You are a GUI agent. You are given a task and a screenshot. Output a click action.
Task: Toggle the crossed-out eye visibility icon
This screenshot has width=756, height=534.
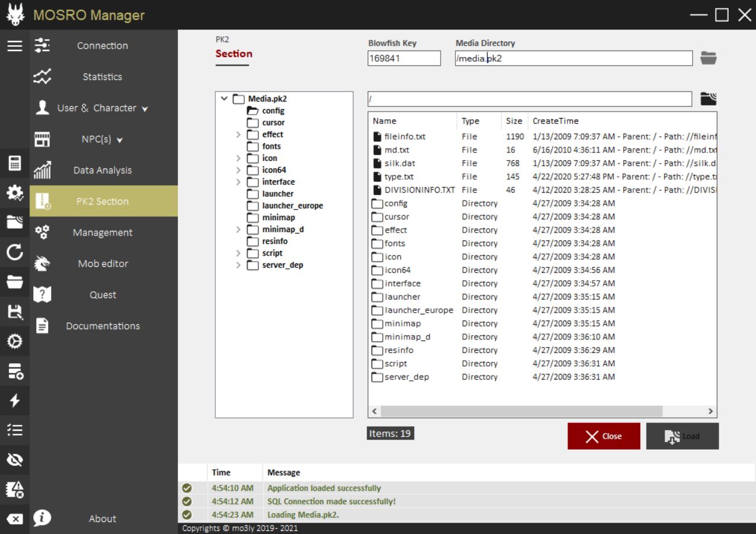pos(15,460)
